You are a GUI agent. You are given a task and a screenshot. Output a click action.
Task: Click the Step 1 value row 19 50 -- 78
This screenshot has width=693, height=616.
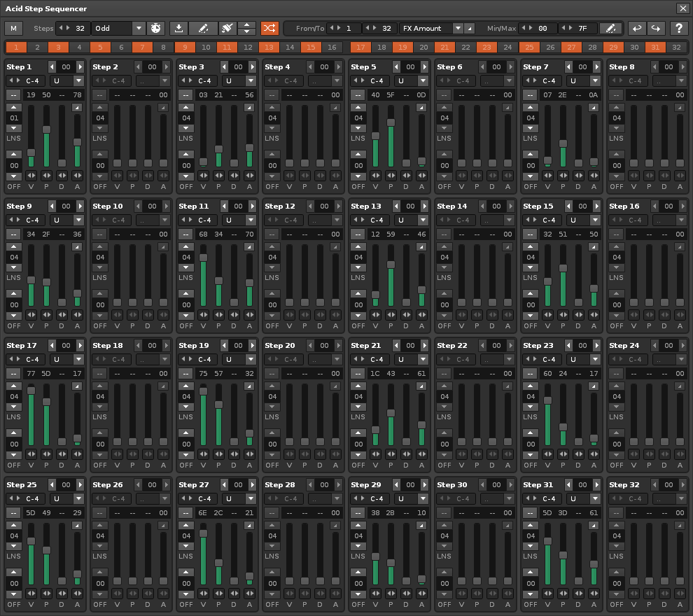[x=53, y=95]
